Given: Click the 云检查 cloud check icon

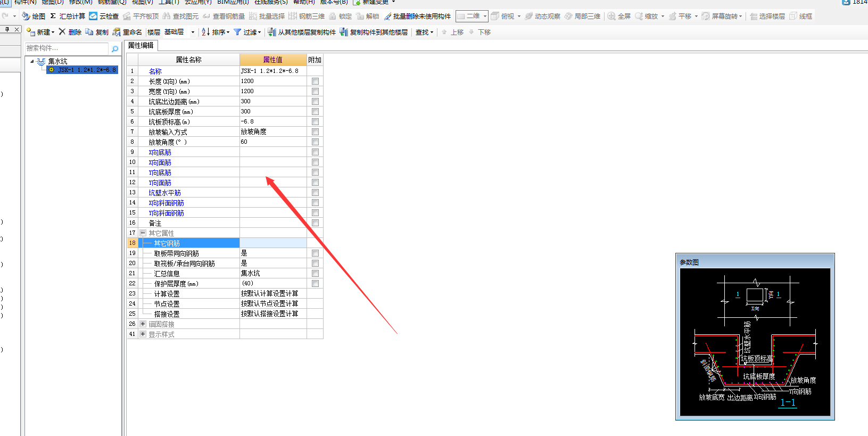Looking at the screenshot, I should click(93, 17).
